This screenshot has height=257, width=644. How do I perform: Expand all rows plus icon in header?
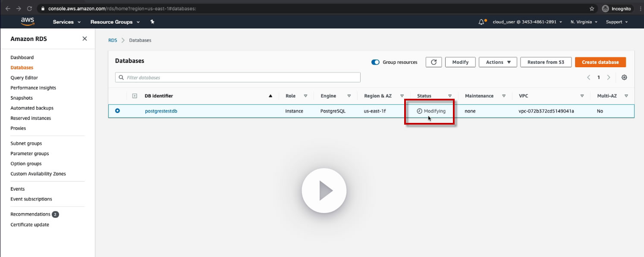tap(135, 96)
